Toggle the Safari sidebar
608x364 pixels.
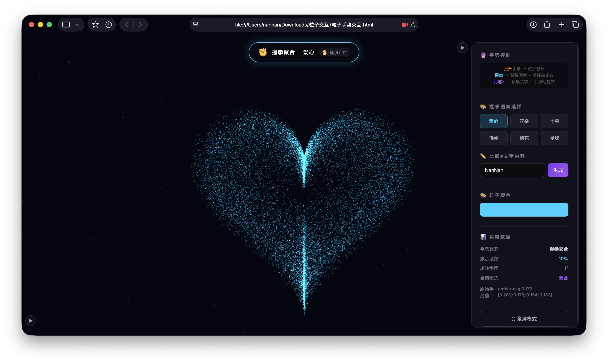[66, 25]
